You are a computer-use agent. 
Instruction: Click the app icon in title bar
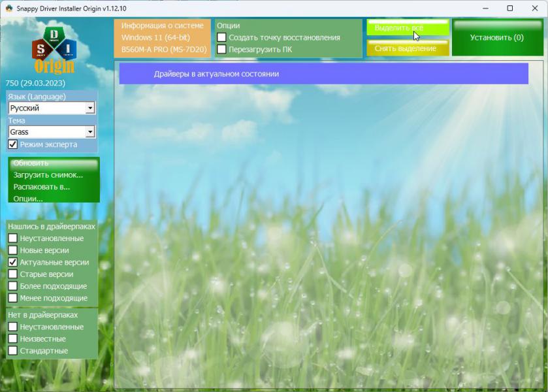tap(10, 8)
